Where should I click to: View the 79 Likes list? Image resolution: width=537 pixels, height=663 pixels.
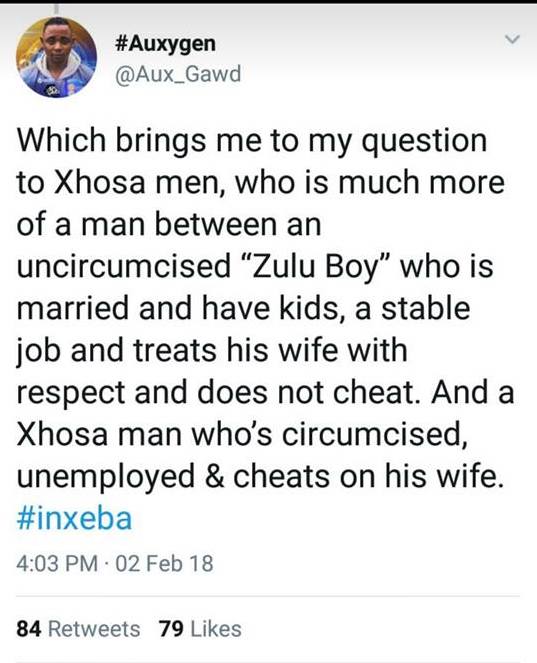[x=200, y=629]
